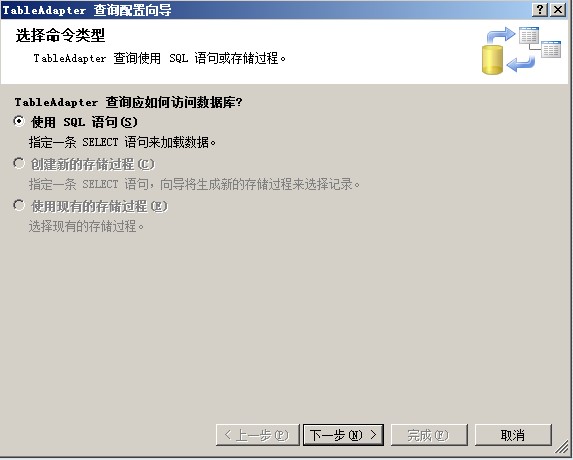Choose the 创建新的存储过程 radio option
Image resolution: width=573 pixels, height=460 pixels.
click(x=19, y=163)
